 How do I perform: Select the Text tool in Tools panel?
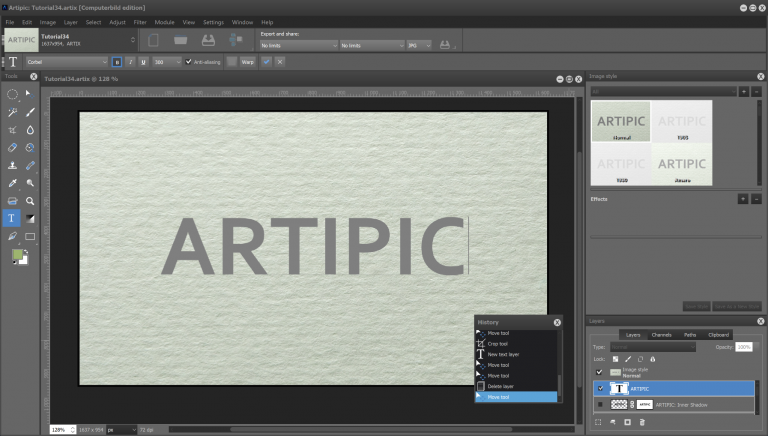[12, 218]
